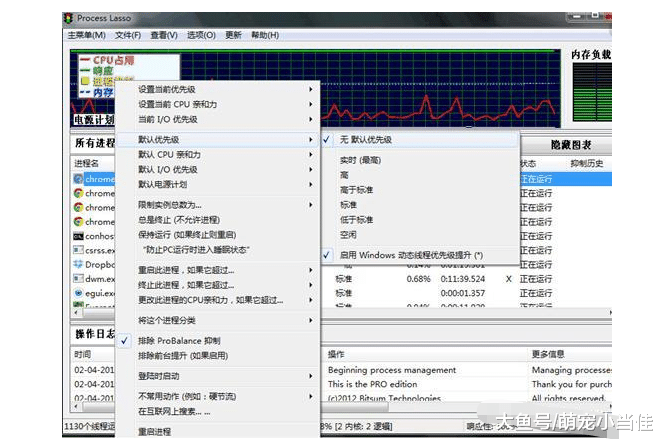Image resolution: width=663 pixels, height=444 pixels.
Task: Open the 主菜单(M) menu
Action: tap(86, 35)
